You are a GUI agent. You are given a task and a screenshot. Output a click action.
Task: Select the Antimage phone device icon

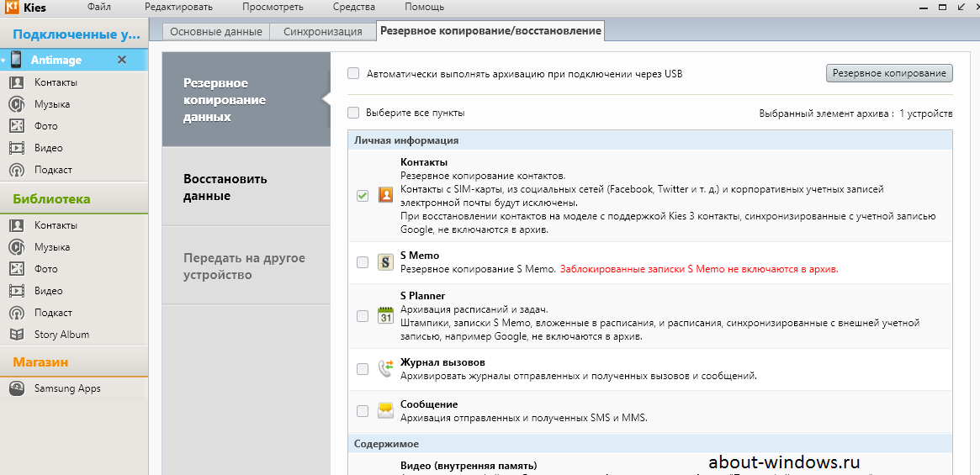[x=16, y=60]
